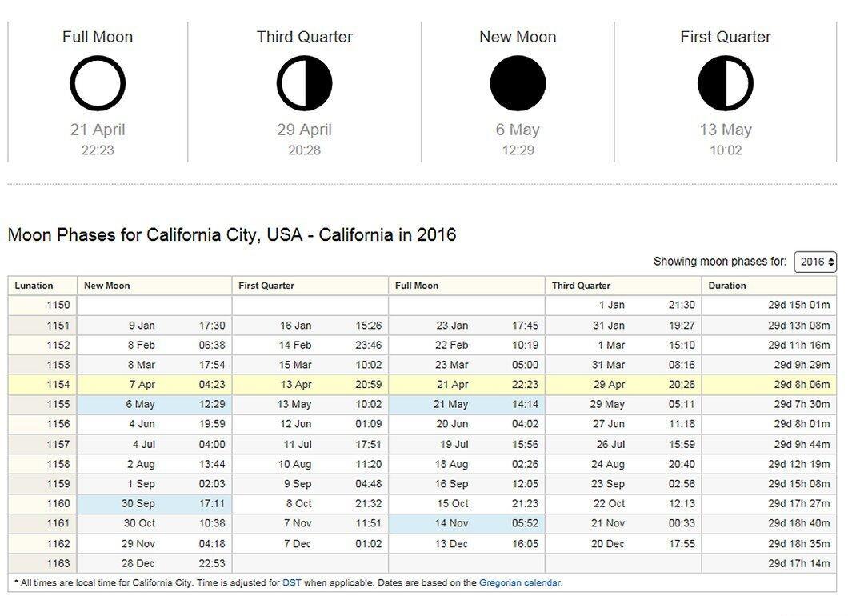Select the 14 Nov full moon cell
The width and height of the screenshot is (848, 616).
(x=466, y=523)
